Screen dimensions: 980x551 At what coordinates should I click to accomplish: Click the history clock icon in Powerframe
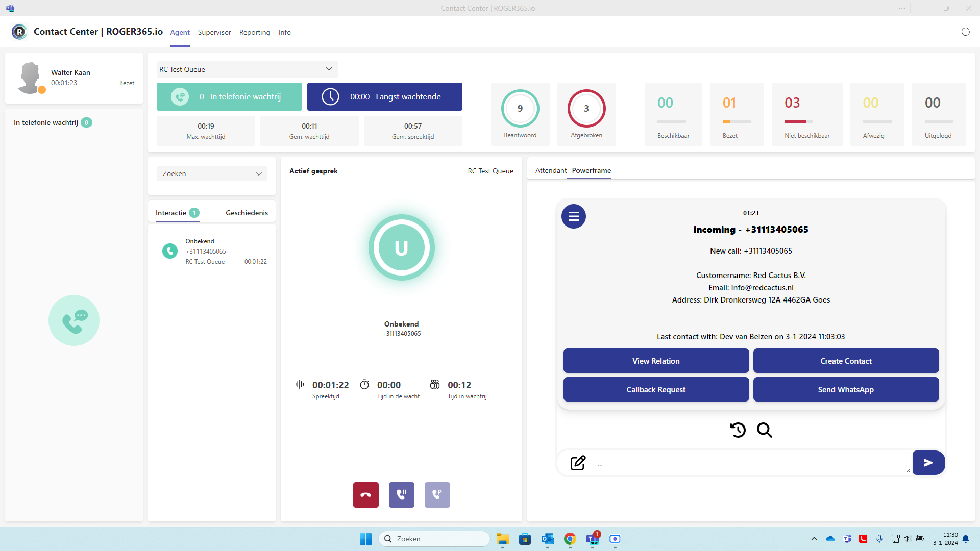(738, 430)
